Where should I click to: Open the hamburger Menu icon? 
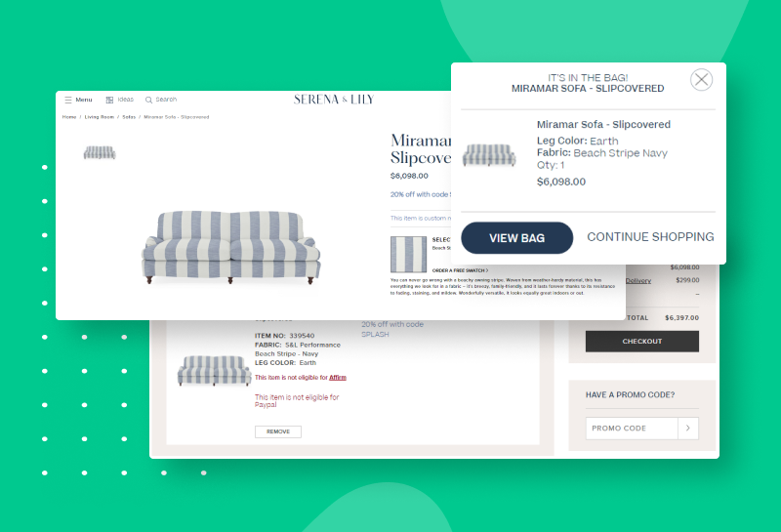pyautogui.click(x=68, y=101)
